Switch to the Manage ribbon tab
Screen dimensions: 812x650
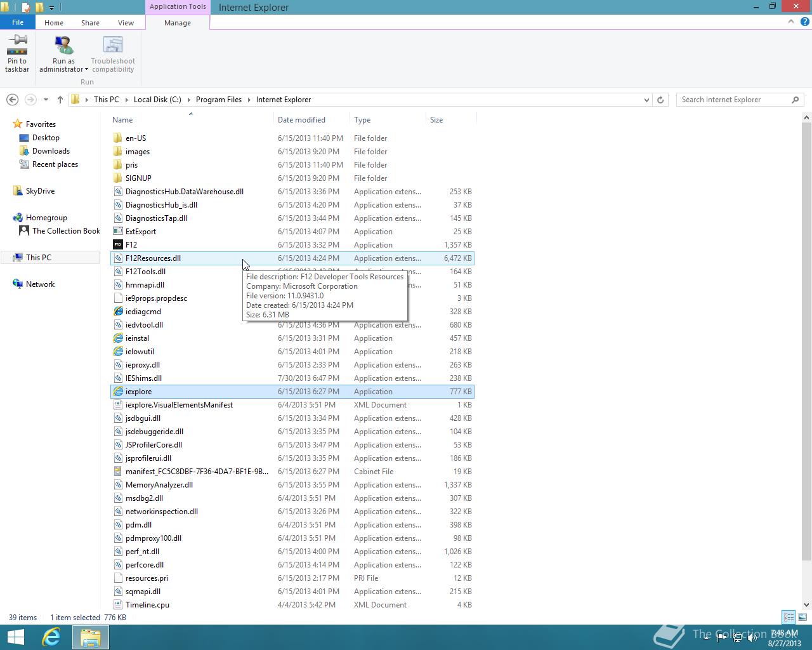[x=178, y=22]
